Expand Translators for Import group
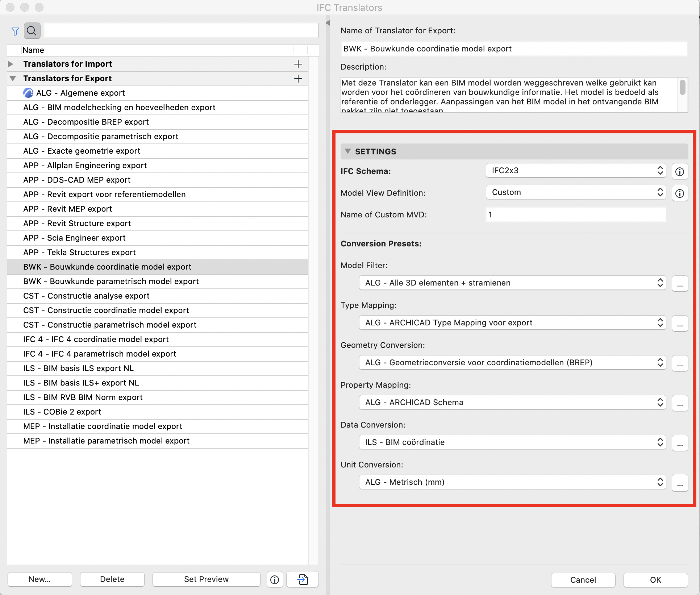The height and width of the screenshot is (595, 700). [x=11, y=64]
